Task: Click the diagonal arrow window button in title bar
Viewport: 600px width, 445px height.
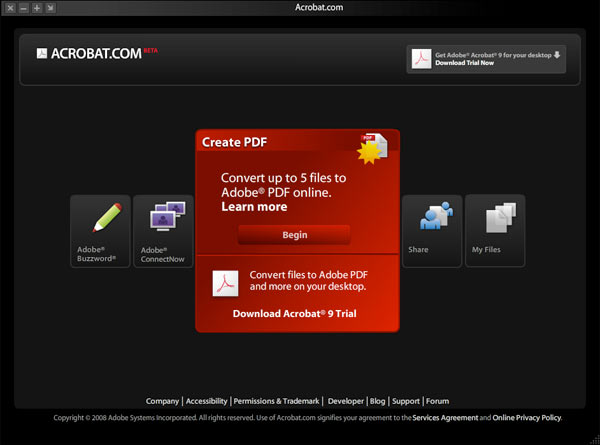Action: click(x=50, y=8)
